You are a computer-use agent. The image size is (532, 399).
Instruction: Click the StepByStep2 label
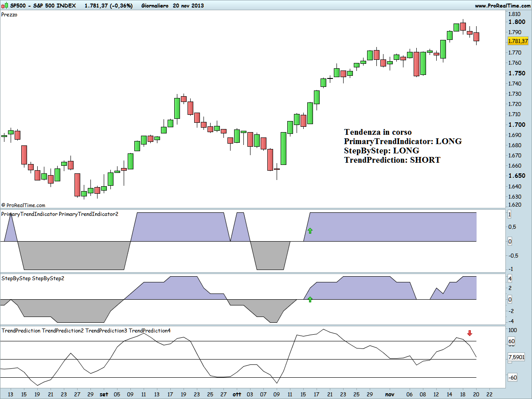point(48,278)
